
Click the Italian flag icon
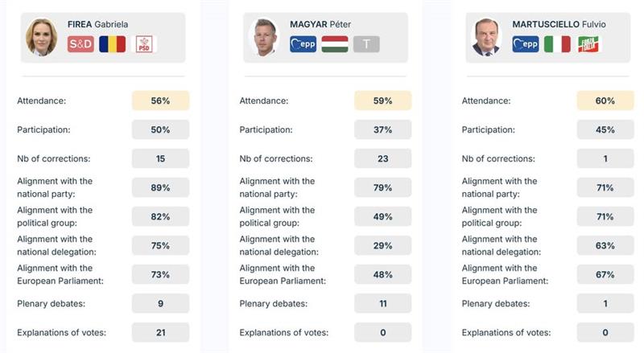point(557,44)
